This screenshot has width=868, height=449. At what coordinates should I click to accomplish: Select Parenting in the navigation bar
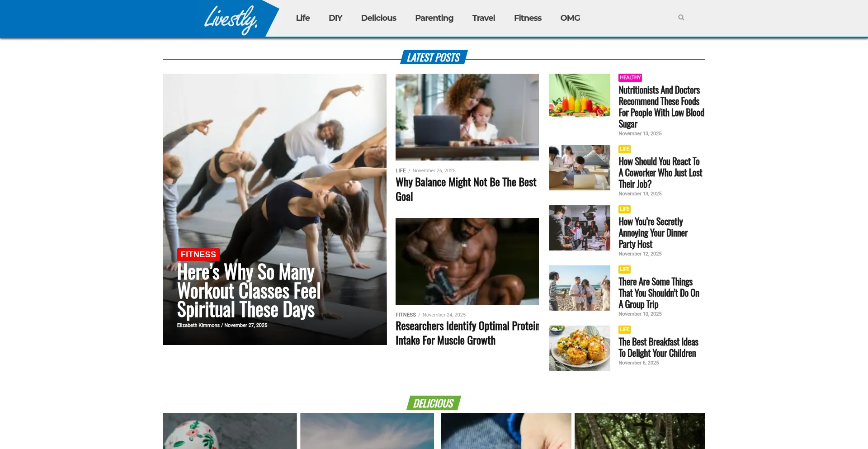click(434, 18)
